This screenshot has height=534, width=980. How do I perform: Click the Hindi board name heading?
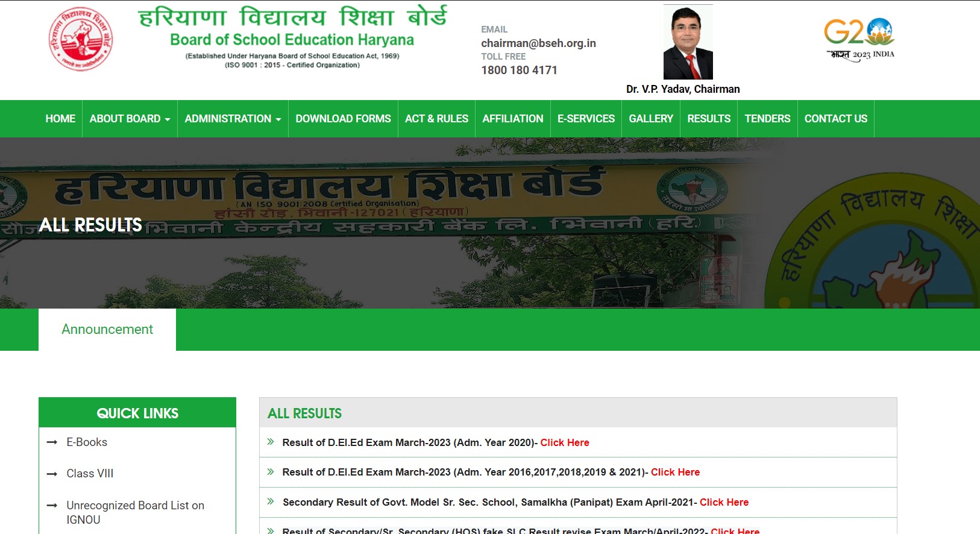[293, 17]
